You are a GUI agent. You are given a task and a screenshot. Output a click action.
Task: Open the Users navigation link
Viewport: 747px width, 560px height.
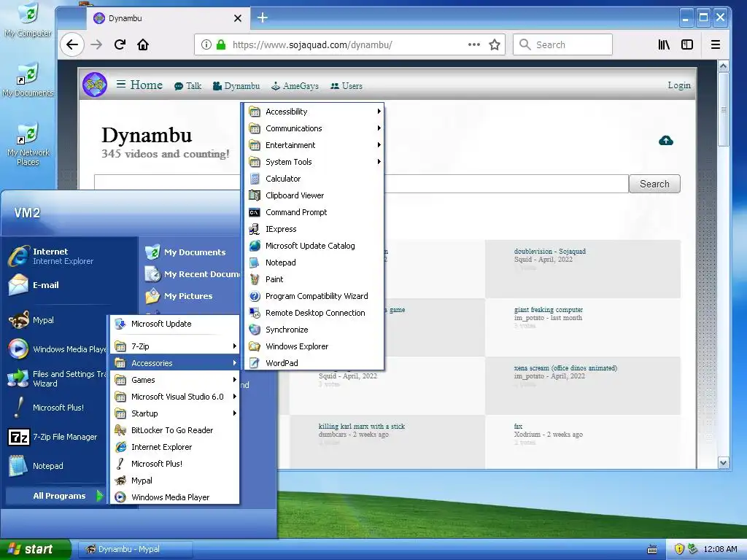coord(347,86)
